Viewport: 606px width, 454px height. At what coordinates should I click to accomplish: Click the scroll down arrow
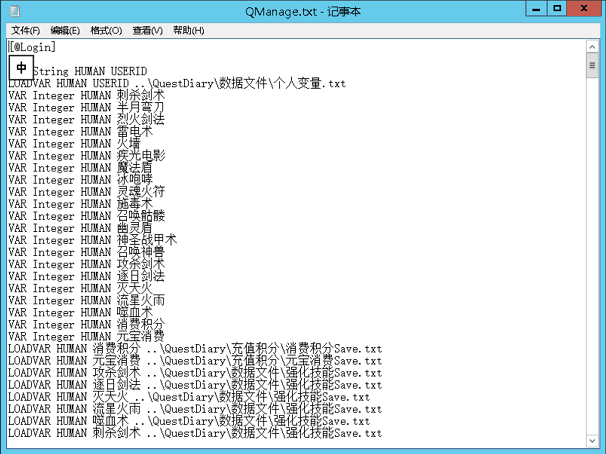click(592, 440)
